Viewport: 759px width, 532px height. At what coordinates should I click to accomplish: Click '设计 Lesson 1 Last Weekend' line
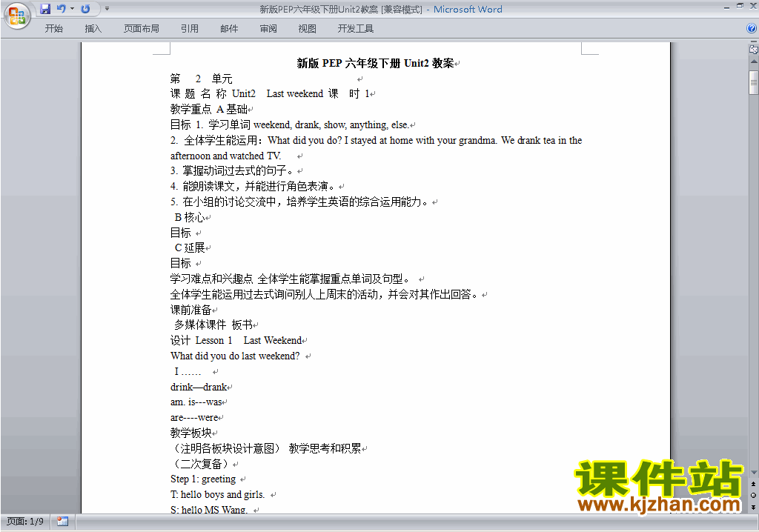pos(236,340)
